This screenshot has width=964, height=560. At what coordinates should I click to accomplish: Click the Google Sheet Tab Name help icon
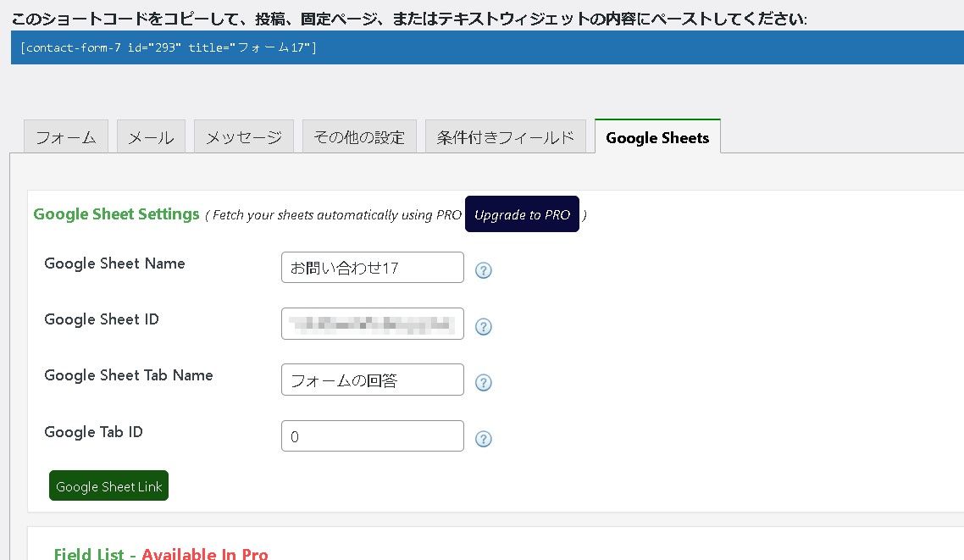pyautogui.click(x=483, y=382)
